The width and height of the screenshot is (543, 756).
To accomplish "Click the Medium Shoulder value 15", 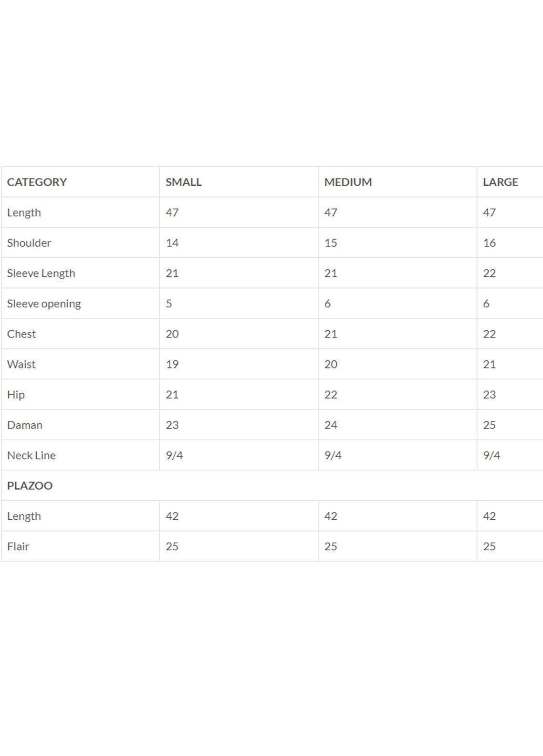I will 331,243.
